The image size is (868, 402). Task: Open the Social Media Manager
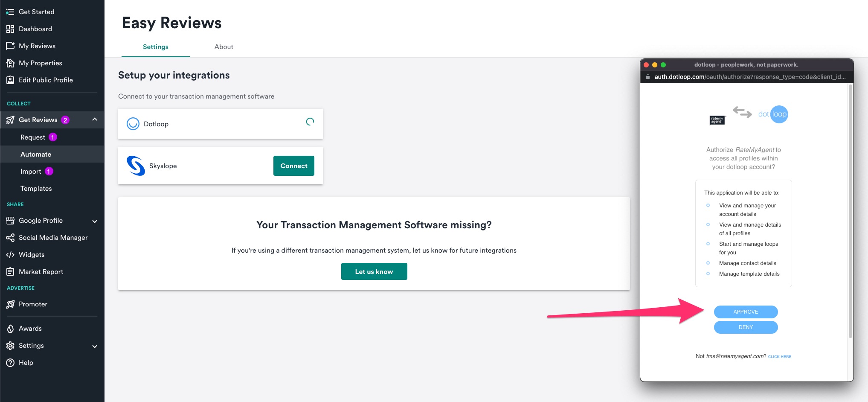[53, 237]
